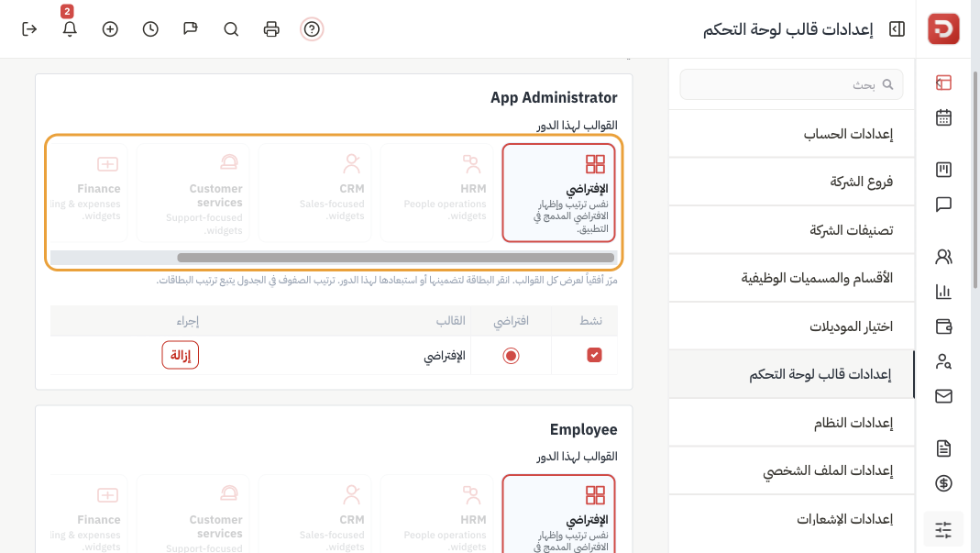Click the افتراضي column header
Screen dimensions: 980x553
pyautogui.click(x=512, y=321)
